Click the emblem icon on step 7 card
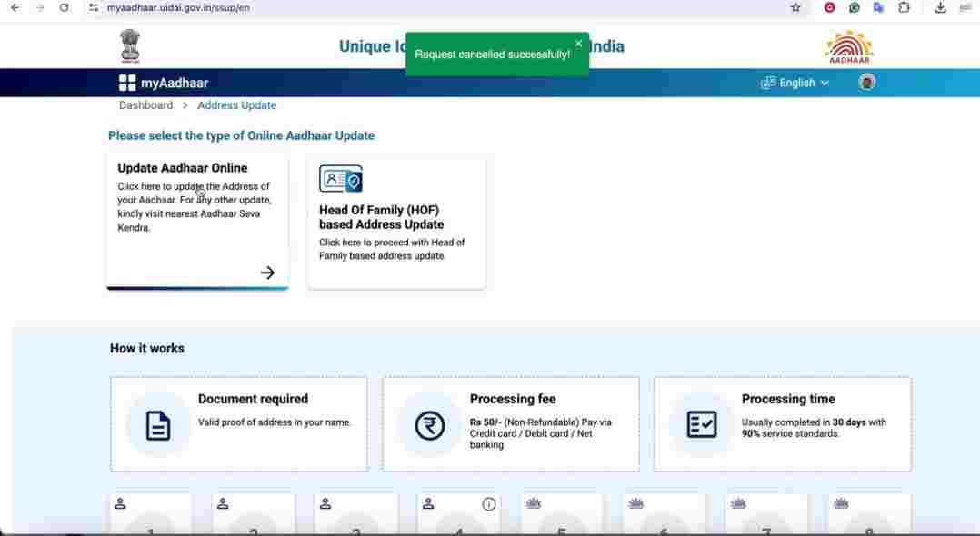The width and height of the screenshot is (980, 536). (x=738, y=503)
